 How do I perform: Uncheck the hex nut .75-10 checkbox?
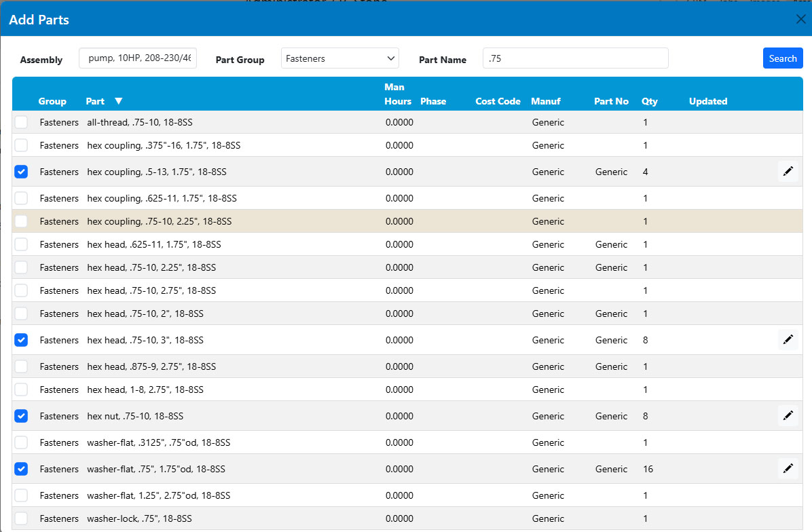tap(22, 416)
